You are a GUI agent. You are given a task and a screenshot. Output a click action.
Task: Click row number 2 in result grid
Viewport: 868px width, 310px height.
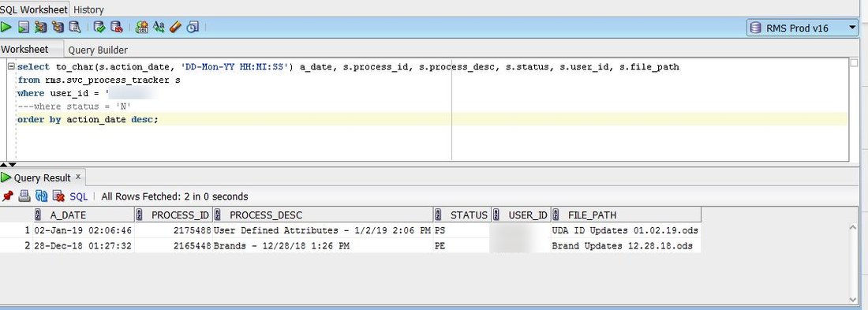point(28,246)
